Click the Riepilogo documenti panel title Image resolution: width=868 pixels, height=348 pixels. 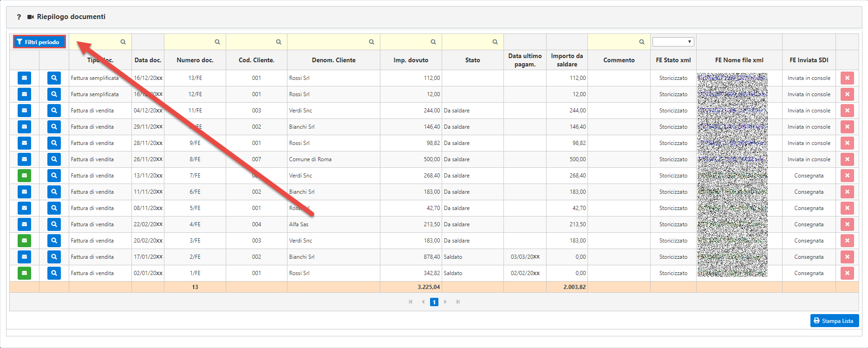(71, 17)
